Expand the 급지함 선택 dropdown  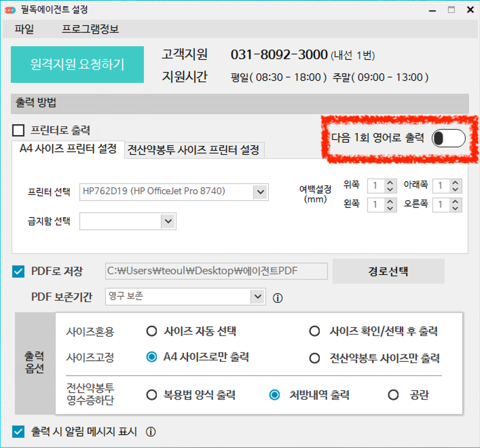coord(168,221)
